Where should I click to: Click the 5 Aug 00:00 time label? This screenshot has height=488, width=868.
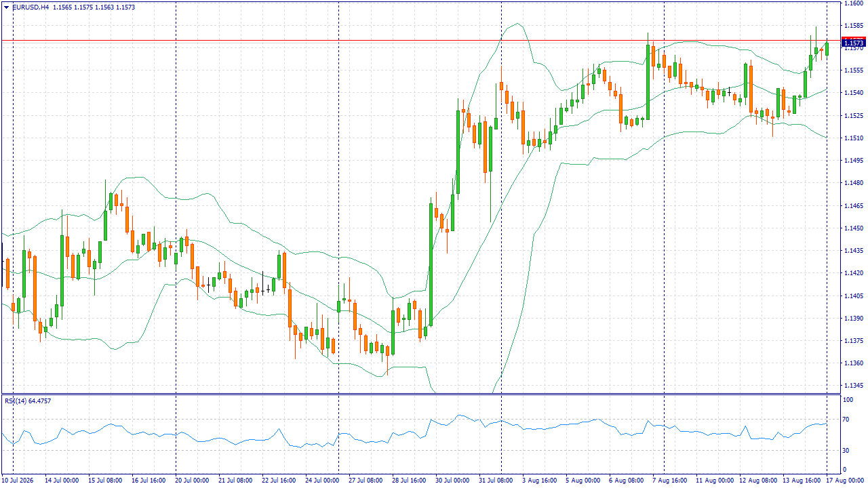pos(583,481)
